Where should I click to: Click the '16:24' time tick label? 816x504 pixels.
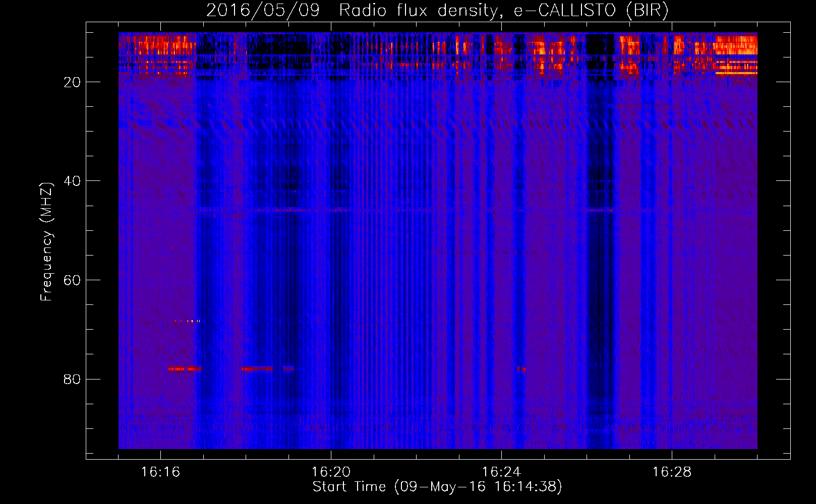(501, 472)
